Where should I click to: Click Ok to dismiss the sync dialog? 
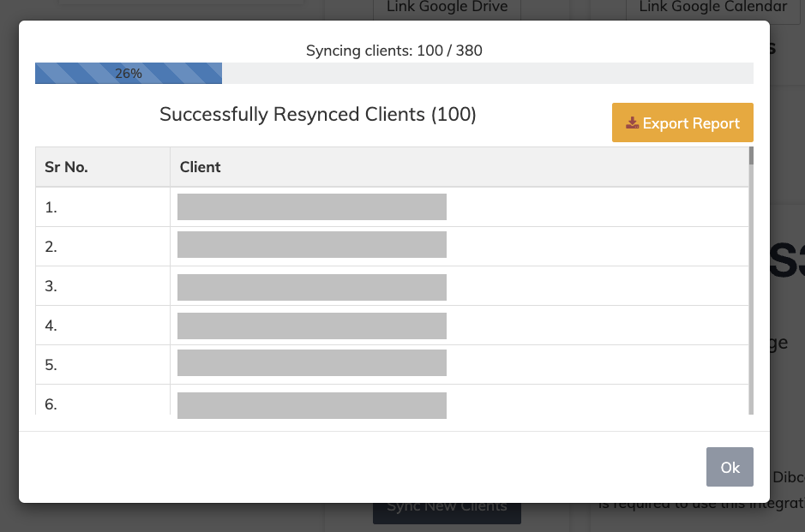pos(730,467)
